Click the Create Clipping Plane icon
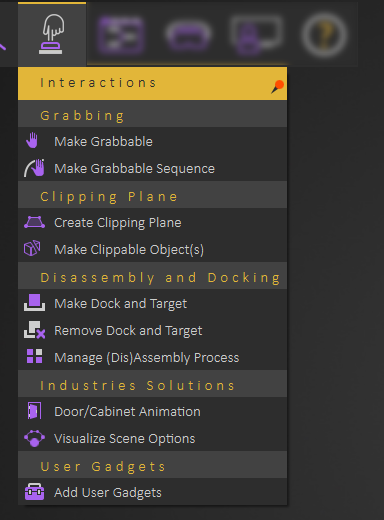The image size is (384, 520). point(34,222)
